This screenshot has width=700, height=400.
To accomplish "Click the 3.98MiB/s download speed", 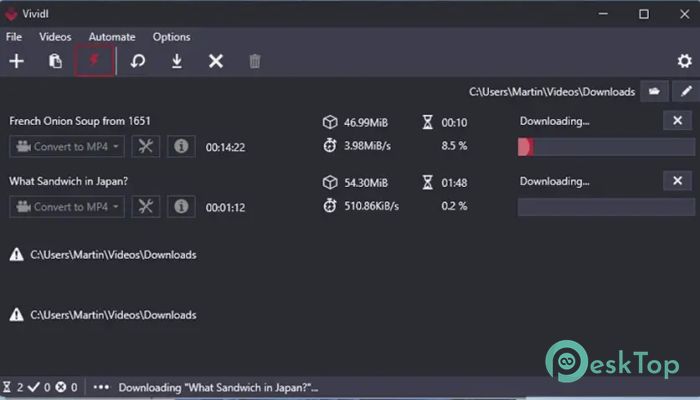I will tap(367, 146).
